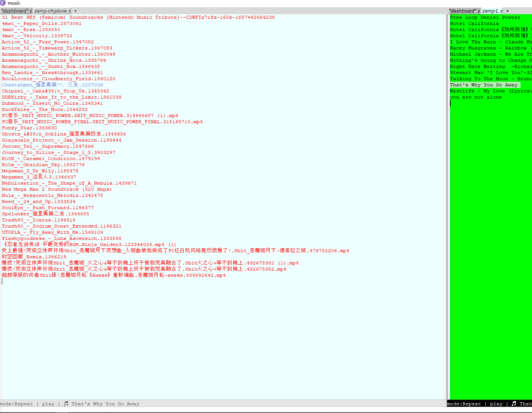Select KoOX_-_Caramel_Condition entry
The width and height of the screenshot is (532, 413).
pos(51,159)
